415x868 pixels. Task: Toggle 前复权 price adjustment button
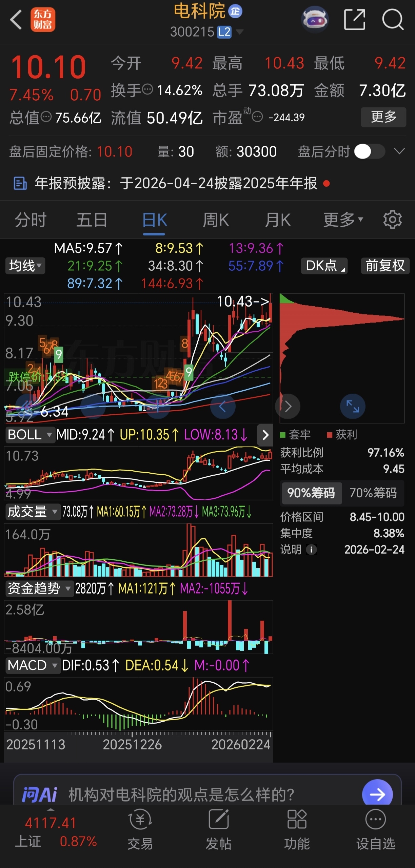(x=385, y=266)
